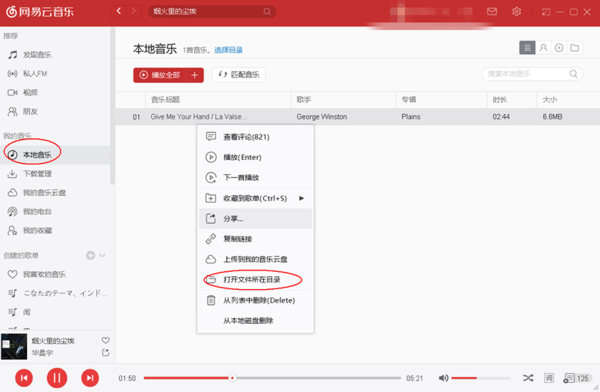
Task: Expand 收藏到歌单 submenu arrow
Action: click(302, 198)
